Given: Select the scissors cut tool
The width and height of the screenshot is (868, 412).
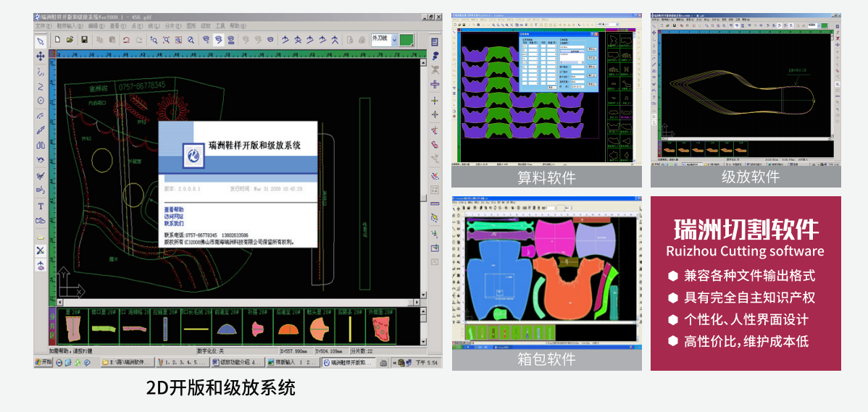Looking at the screenshot, I should pyautogui.click(x=41, y=176).
